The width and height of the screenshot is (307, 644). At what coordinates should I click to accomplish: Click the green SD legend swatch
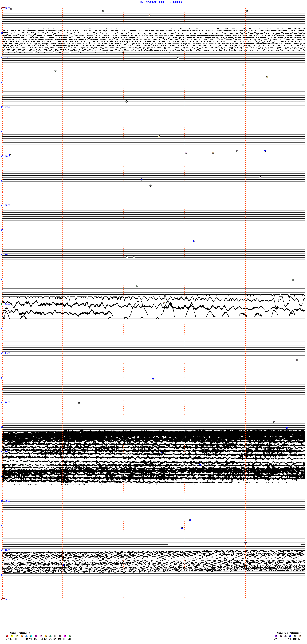pyautogui.click(x=70, y=636)
